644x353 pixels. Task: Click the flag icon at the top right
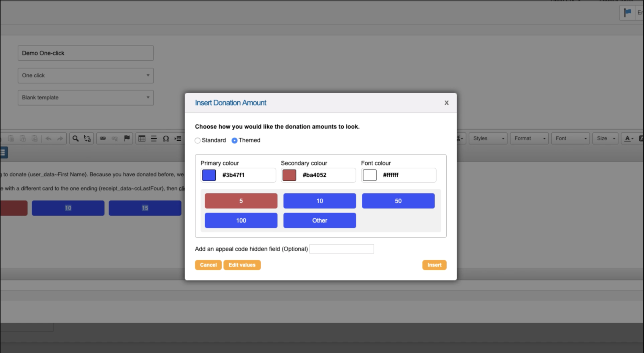tap(627, 12)
